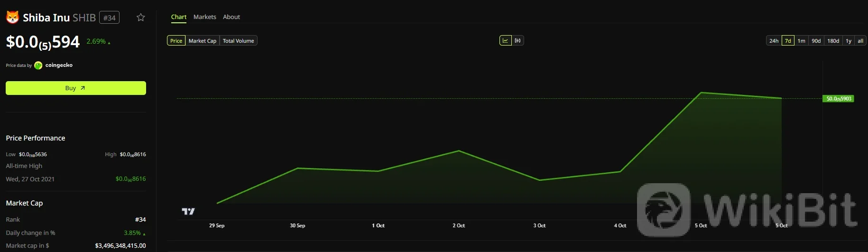This screenshot has width=868, height=252.
Task: Click the 2 Oct axis label
Action: pos(459,225)
